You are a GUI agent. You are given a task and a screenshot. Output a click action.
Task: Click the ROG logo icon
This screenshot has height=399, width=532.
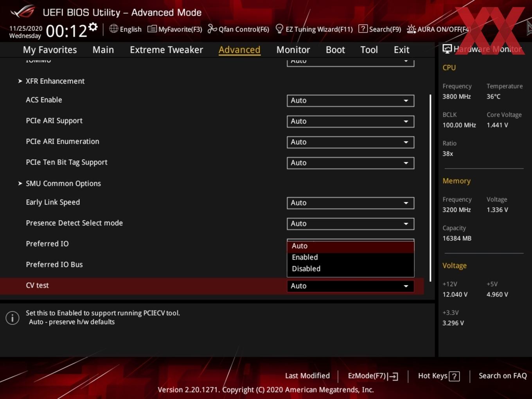[x=23, y=11]
